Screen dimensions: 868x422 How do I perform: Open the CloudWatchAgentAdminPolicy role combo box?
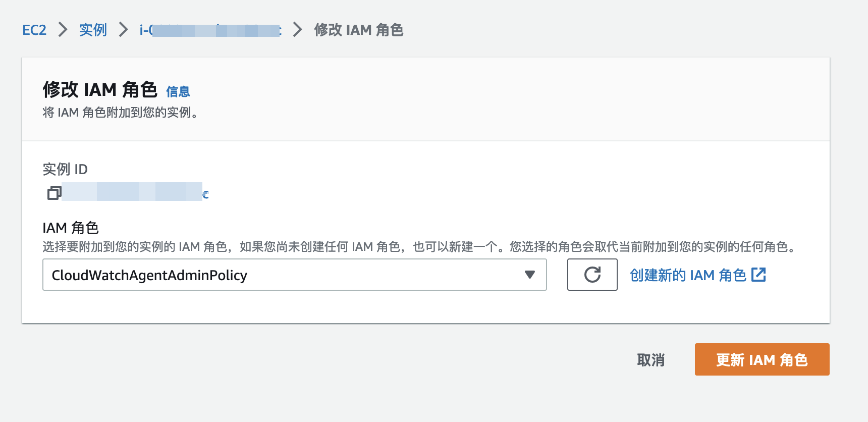tap(294, 275)
